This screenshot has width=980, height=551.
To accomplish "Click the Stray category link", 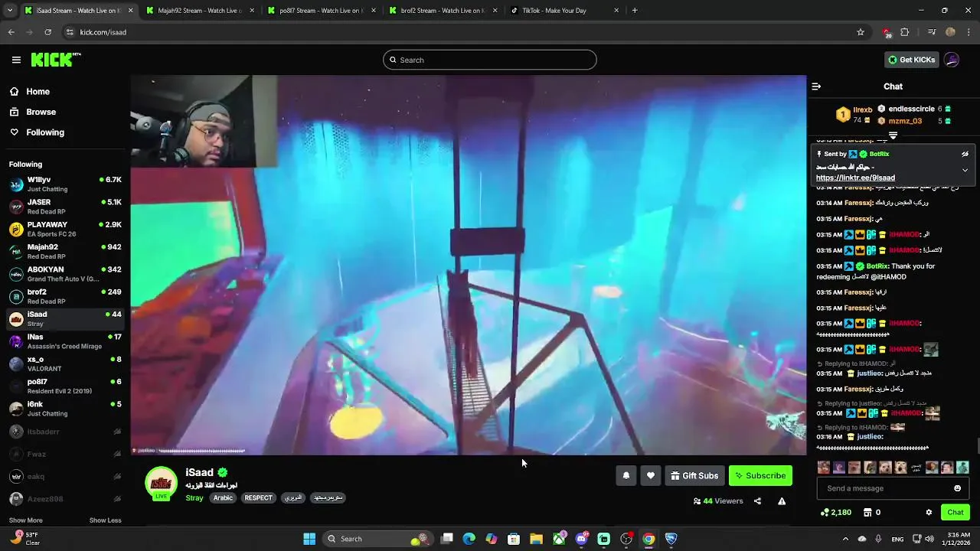I will (194, 497).
